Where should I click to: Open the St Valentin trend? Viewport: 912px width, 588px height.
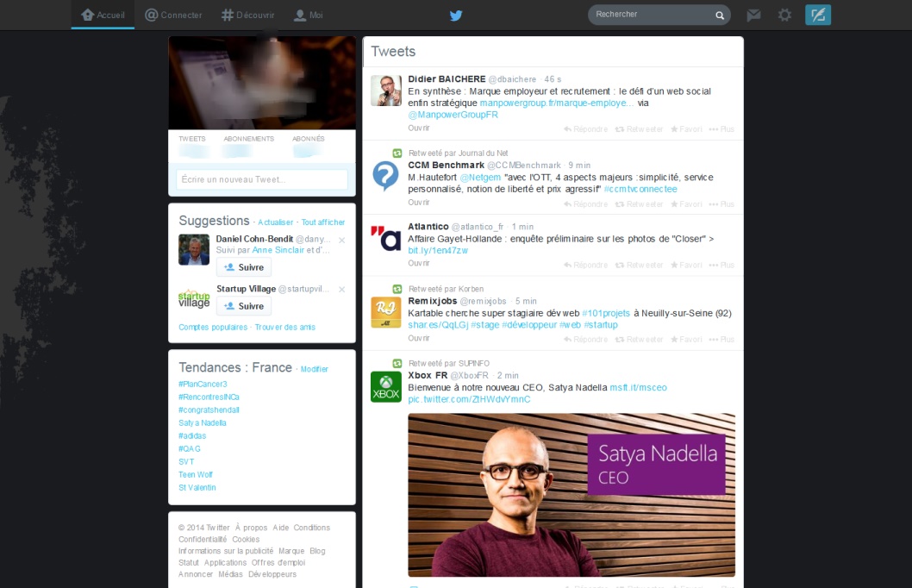(197, 487)
